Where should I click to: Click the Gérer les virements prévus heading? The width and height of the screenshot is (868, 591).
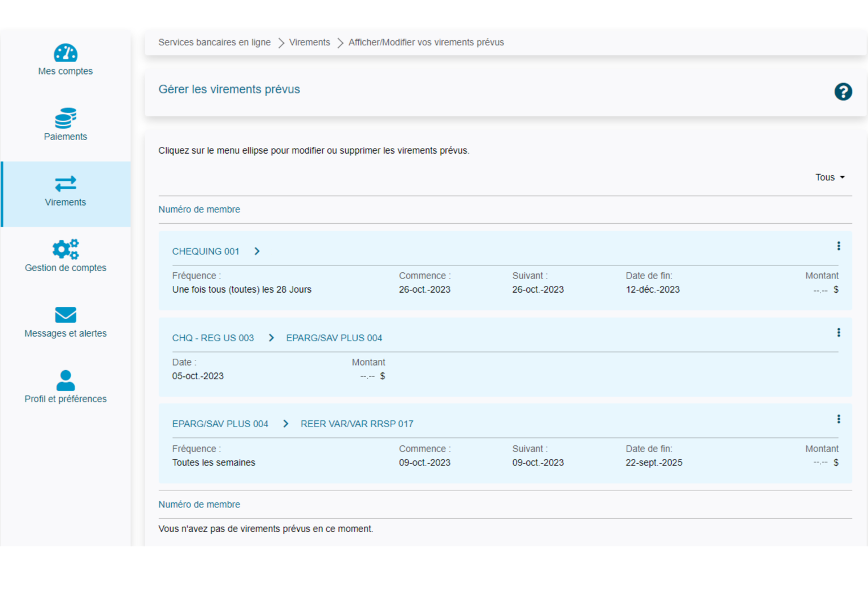coord(229,89)
